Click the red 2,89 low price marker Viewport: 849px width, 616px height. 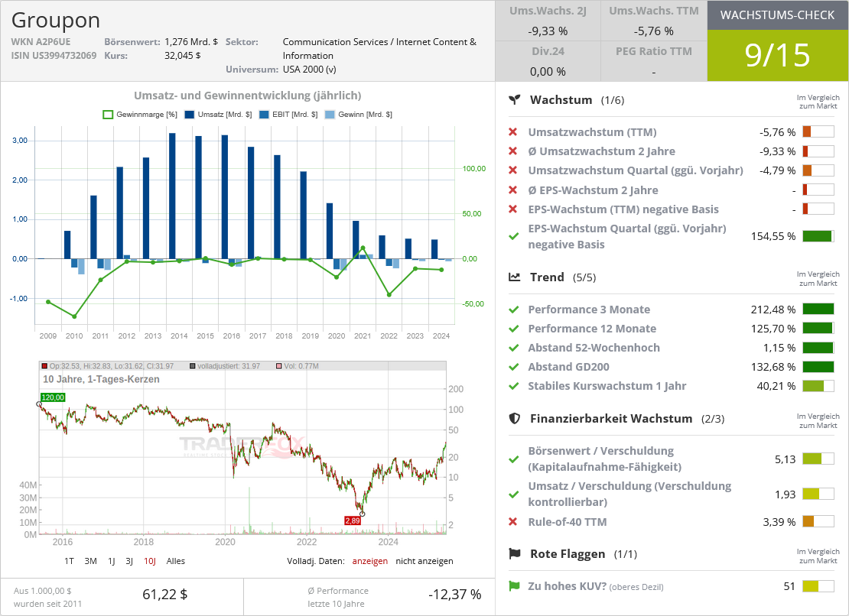tap(353, 520)
